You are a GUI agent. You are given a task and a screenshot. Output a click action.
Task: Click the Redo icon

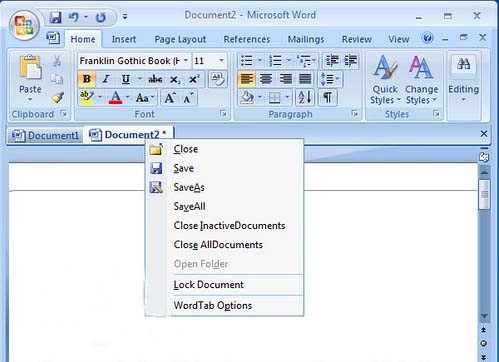(x=101, y=17)
